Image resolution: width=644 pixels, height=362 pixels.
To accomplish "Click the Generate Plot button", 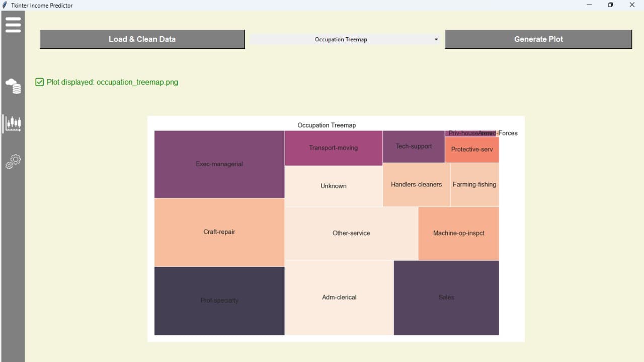I will (x=538, y=39).
